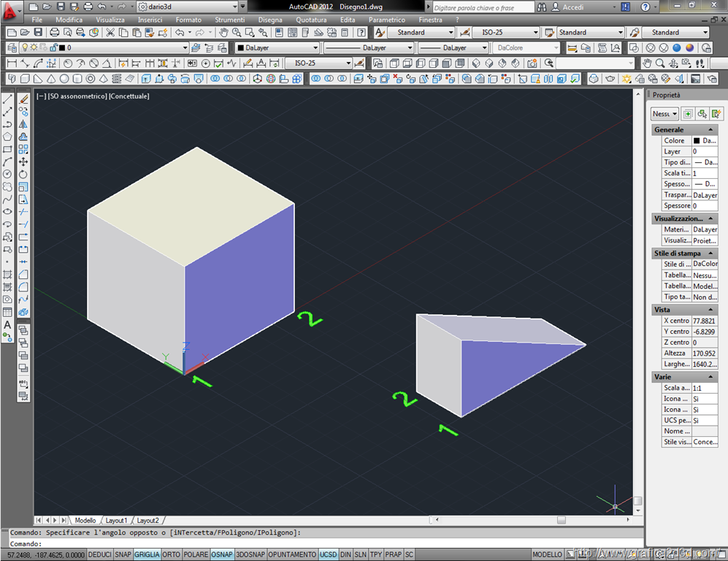Click the Cut scissors icon
Screen dimensions: 728x561
coord(110,33)
